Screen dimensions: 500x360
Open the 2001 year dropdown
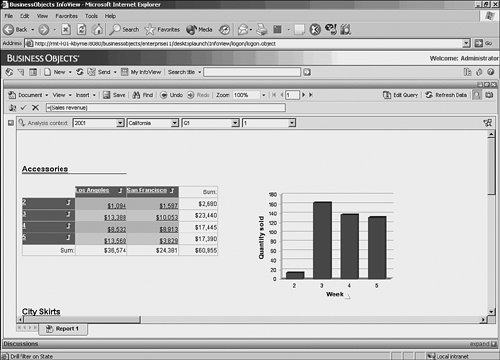tap(120, 123)
